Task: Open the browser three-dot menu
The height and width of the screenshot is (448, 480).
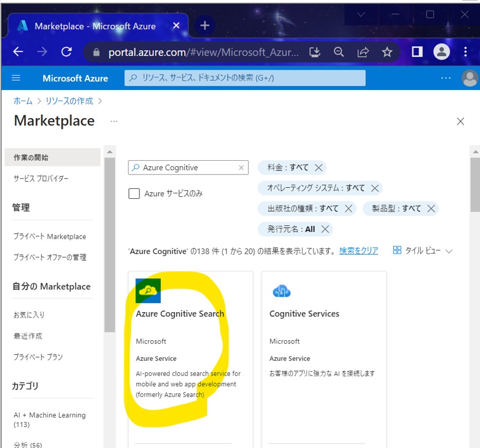Action: tap(465, 52)
